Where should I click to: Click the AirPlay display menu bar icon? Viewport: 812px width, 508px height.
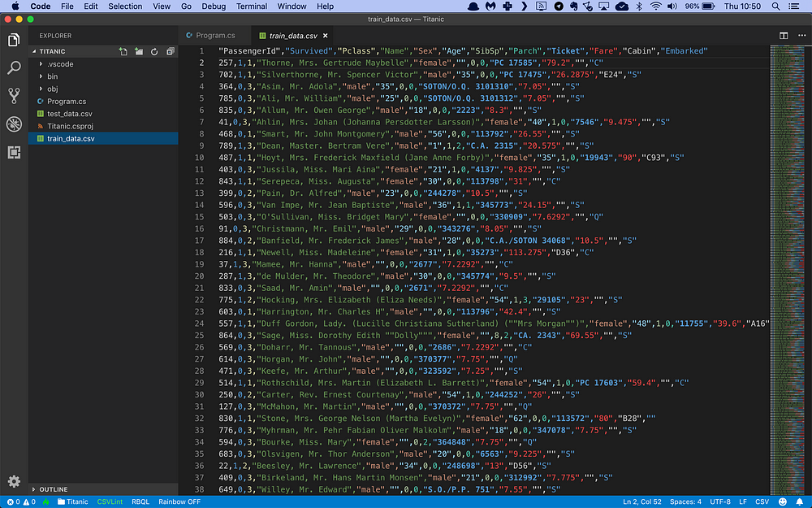coord(604,7)
